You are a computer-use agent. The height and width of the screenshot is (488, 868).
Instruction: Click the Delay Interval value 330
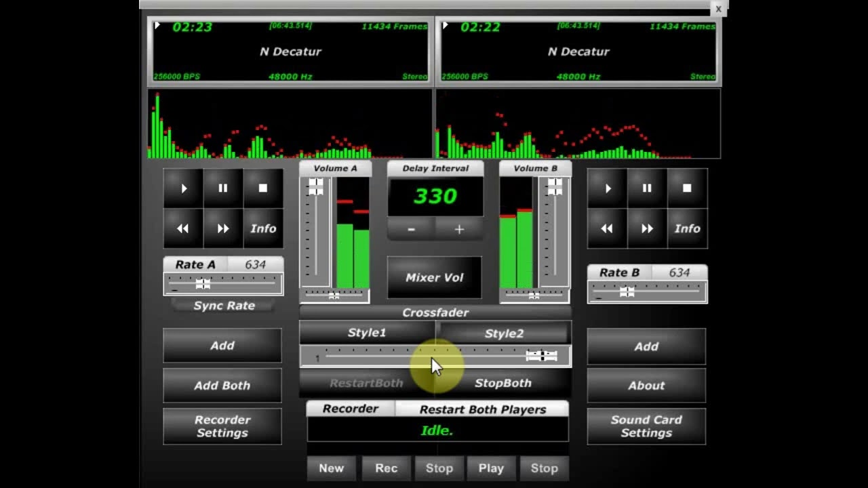(435, 197)
